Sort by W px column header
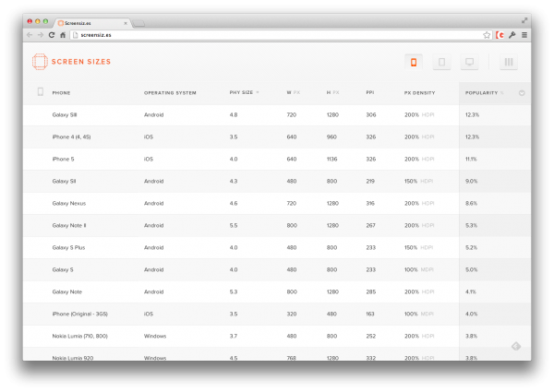 coord(294,92)
